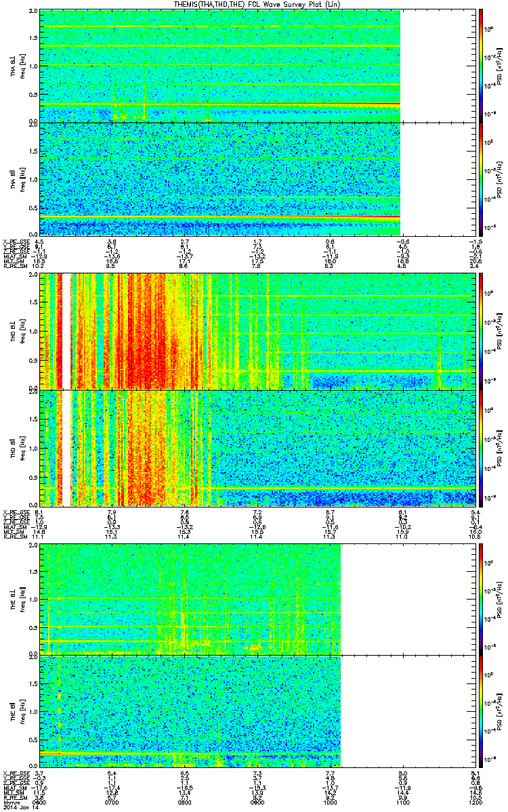Click the '0700' time tick label
This screenshot has width=508, height=812.
point(112,803)
